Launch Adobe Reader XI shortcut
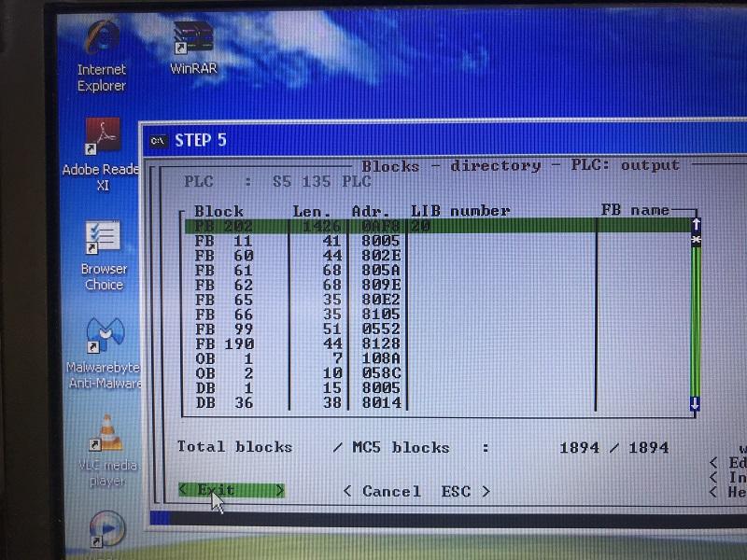Screen dimensions: 747x560 click(103, 154)
